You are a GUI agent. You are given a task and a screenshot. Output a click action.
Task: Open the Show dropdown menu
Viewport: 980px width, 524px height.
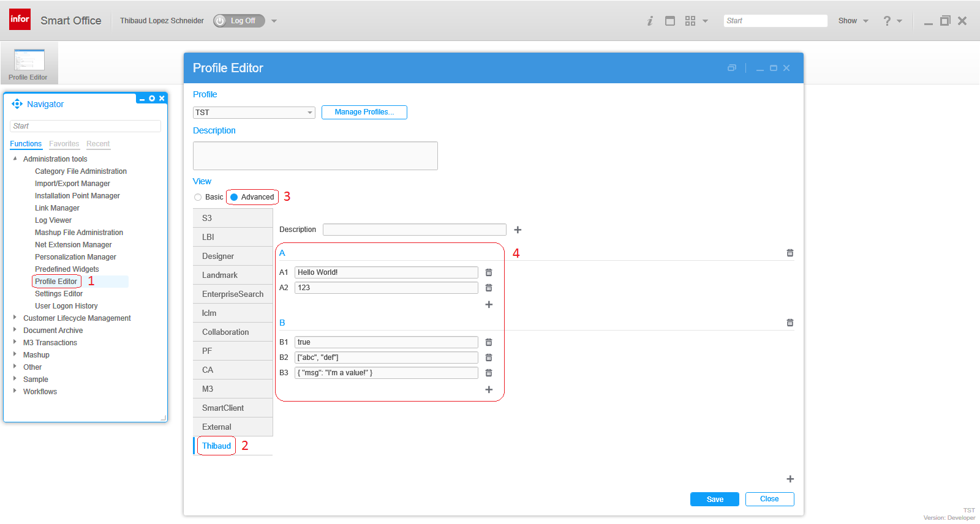853,21
